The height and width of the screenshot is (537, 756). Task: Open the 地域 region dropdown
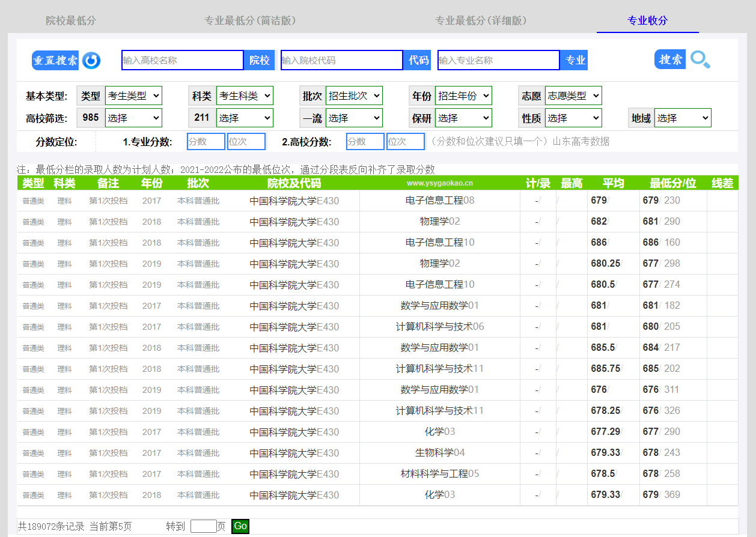(683, 118)
